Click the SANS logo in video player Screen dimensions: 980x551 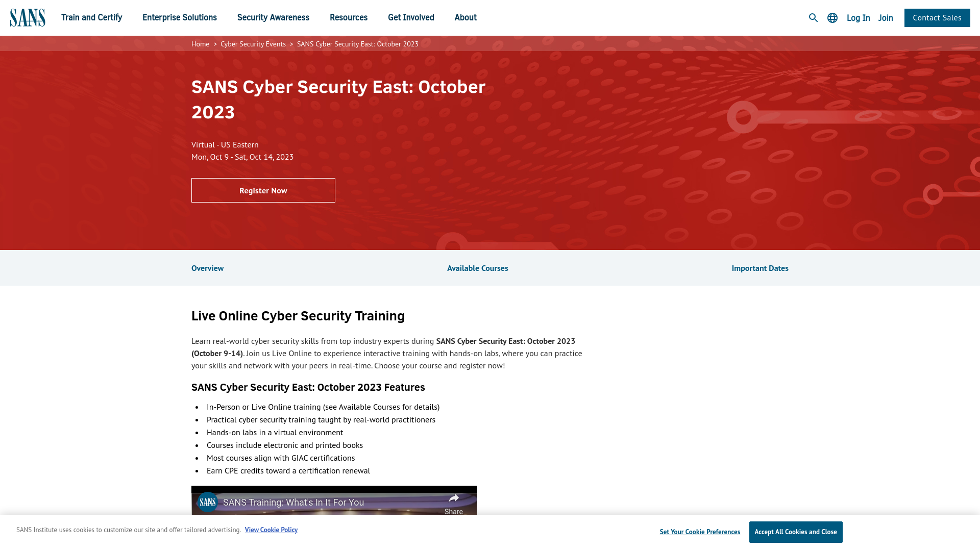coord(209,502)
